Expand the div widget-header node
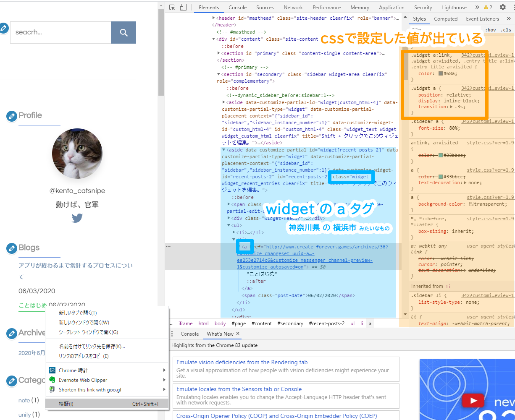Screen dimensions: 515x420 [229, 218]
